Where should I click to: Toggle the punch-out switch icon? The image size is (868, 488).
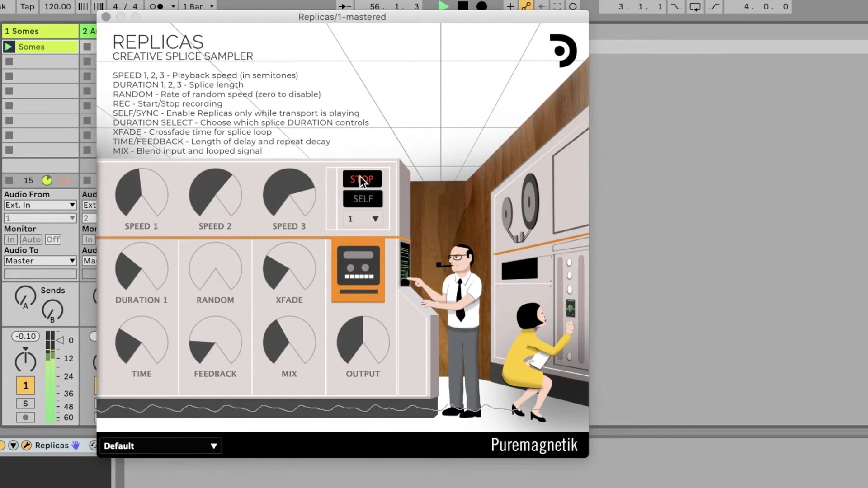coord(714,6)
